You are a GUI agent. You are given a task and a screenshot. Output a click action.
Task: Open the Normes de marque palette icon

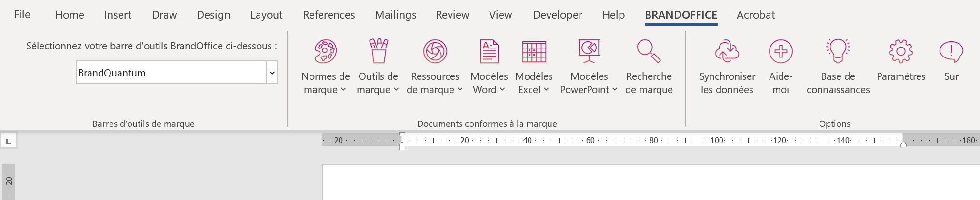[326, 51]
